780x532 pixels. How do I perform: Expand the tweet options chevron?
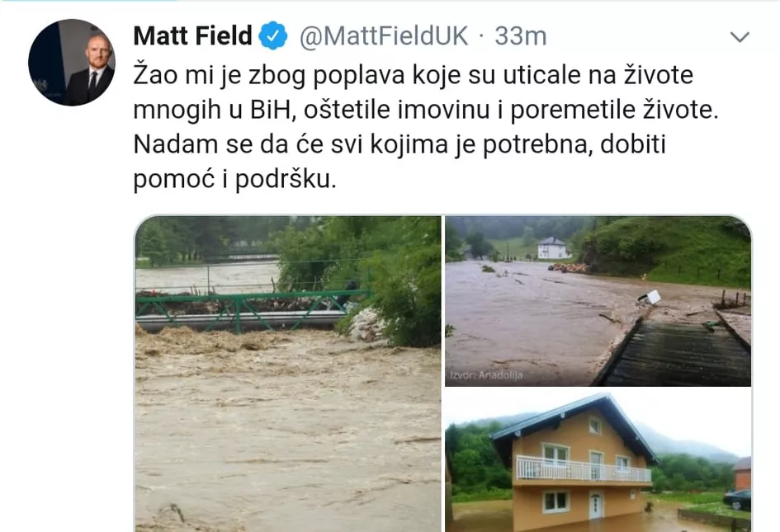[x=740, y=37]
